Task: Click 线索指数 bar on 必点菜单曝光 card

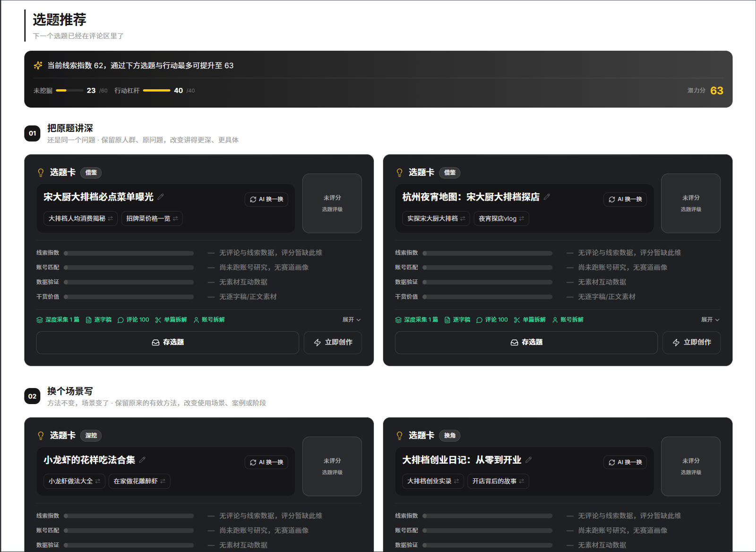Action: (129, 253)
